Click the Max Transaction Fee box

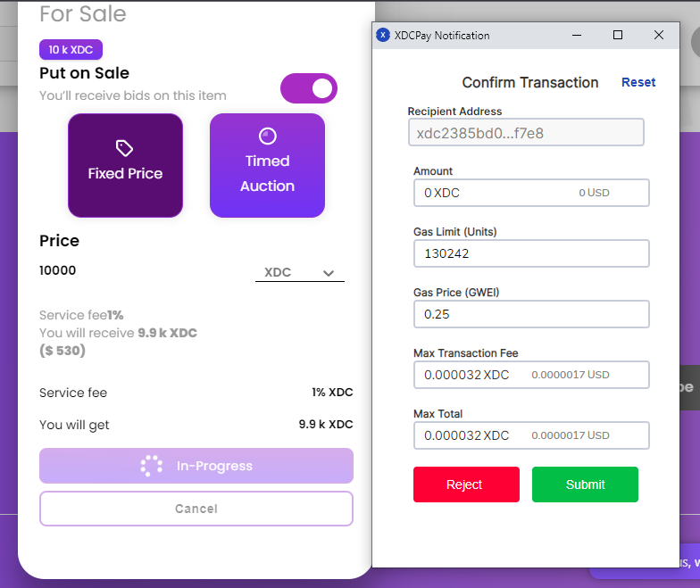point(531,375)
